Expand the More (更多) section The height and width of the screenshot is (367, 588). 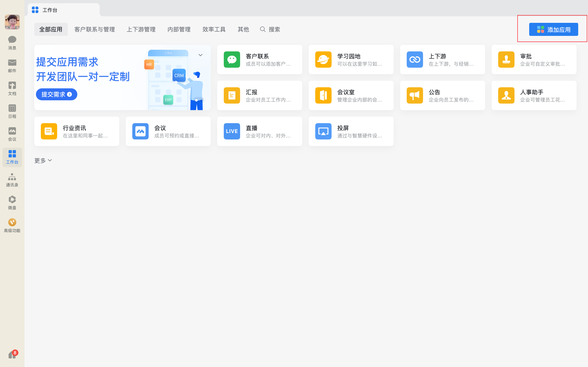tap(43, 160)
